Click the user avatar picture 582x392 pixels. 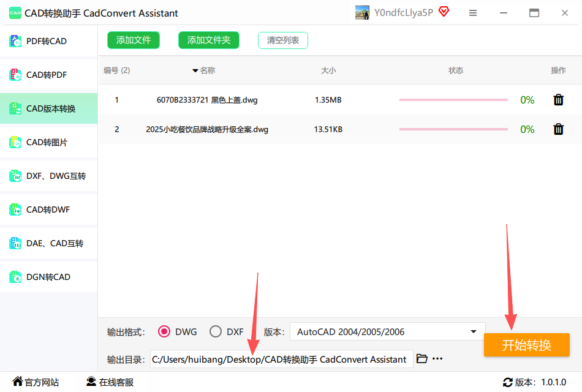[362, 13]
